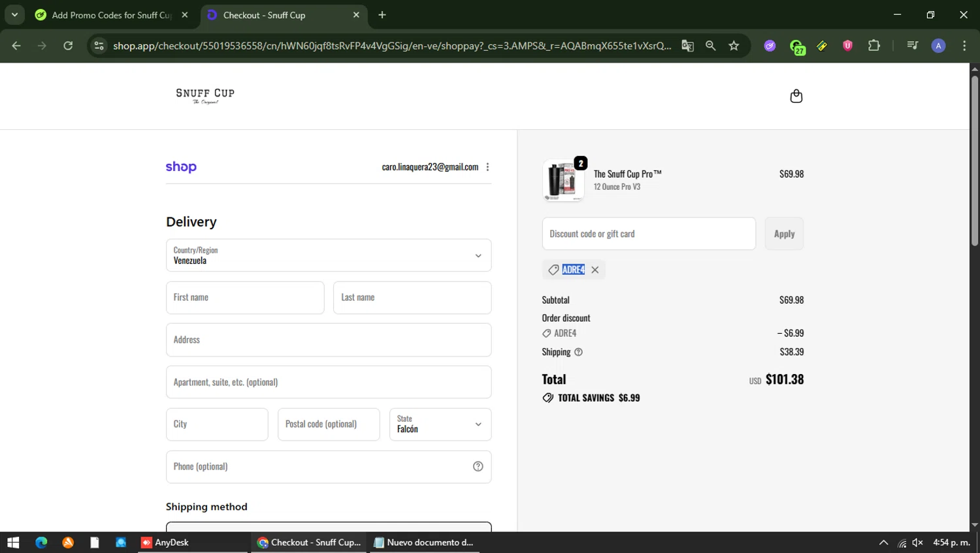Click the green extension with 27 badge
This screenshot has height=553, width=980.
click(x=796, y=46)
